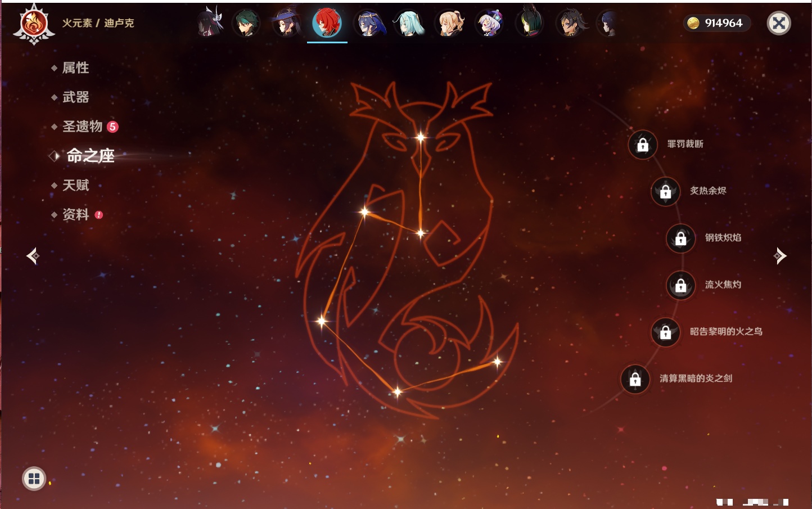Switch to previous character with left arrow
The height and width of the screenshot is (509, 812).
[x=33, y=256]
